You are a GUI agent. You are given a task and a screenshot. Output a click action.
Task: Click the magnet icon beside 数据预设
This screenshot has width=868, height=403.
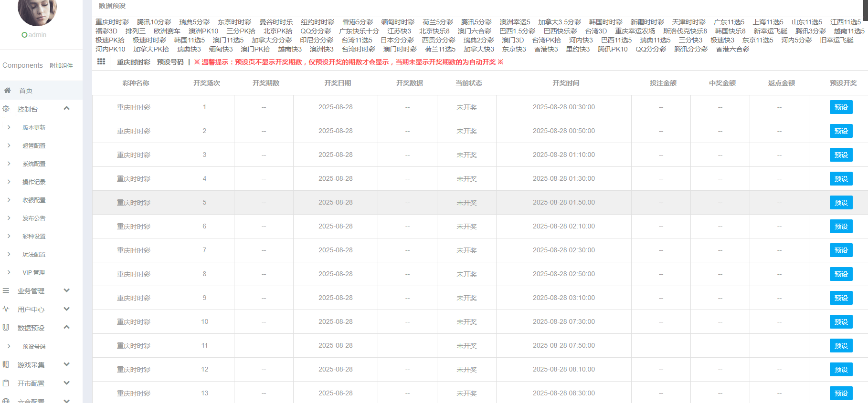click(6, 328)
